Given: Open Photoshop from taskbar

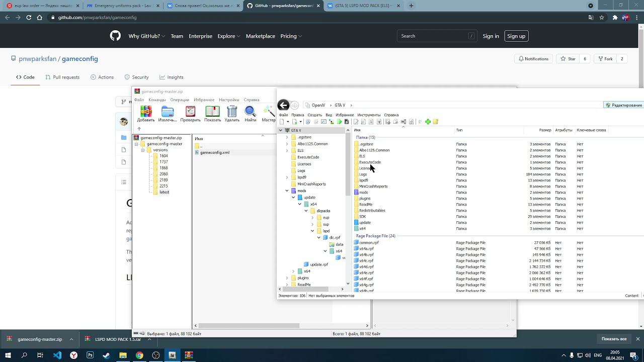Looking at the screenshot, I should 90,355.
